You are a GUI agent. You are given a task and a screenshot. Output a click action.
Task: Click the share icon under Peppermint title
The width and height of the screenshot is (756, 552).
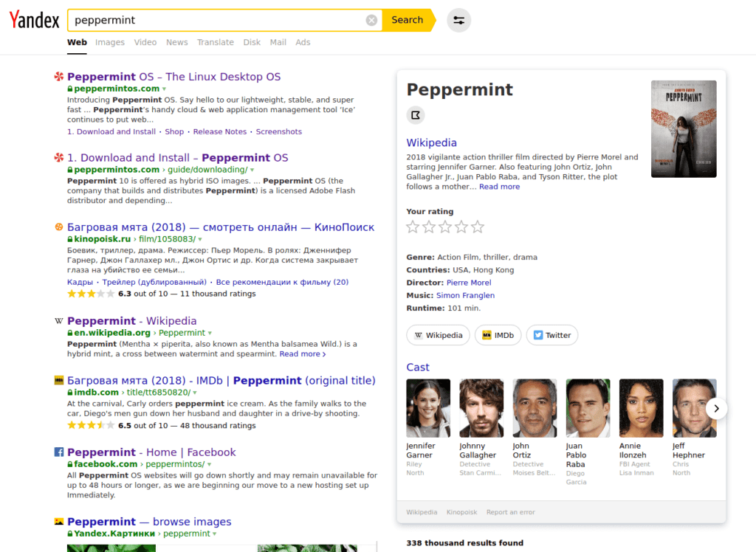[415, 115]
